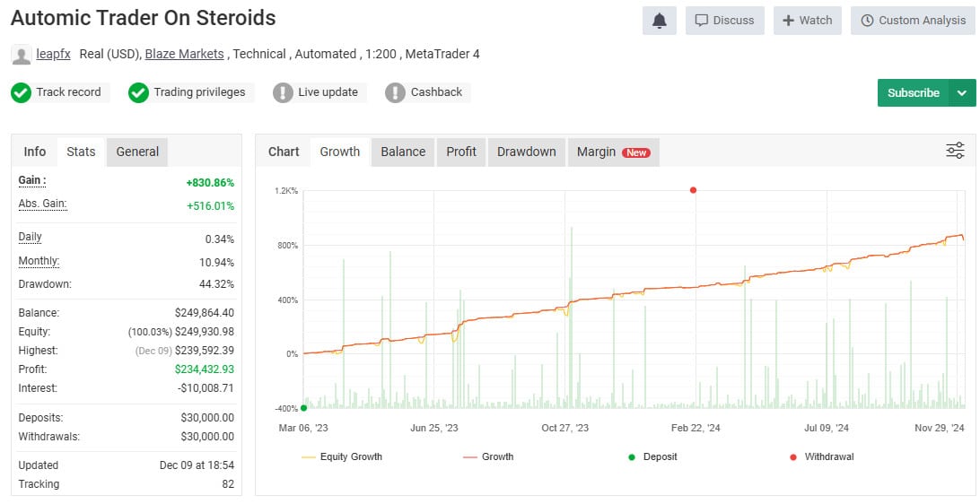Click the leapfx user avatar

(22, 55)
